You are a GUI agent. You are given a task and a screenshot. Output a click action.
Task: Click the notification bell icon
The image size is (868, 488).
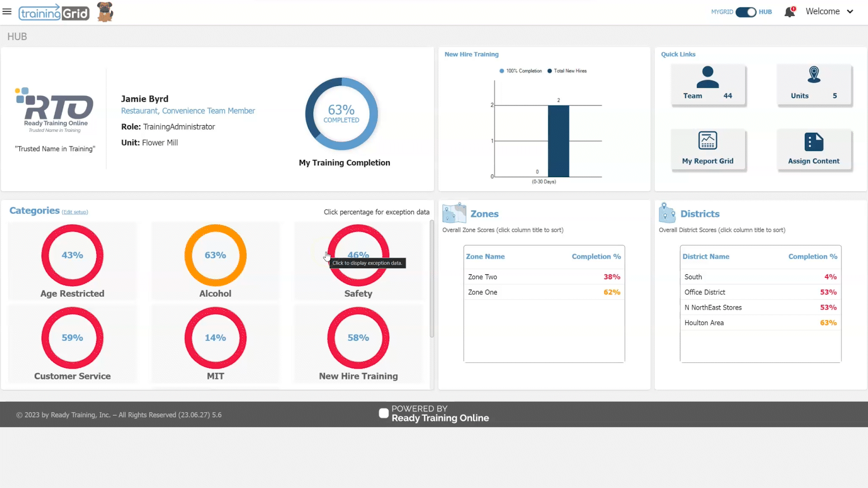pos(789,12)
